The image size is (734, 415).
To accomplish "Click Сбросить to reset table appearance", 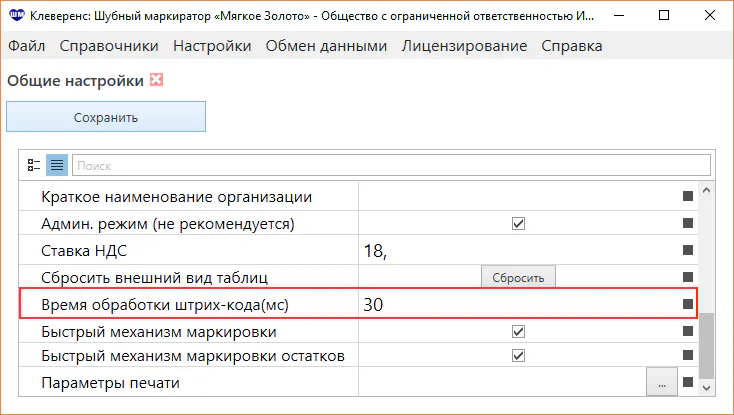I will pyautogui.click(x=518, y=277).
